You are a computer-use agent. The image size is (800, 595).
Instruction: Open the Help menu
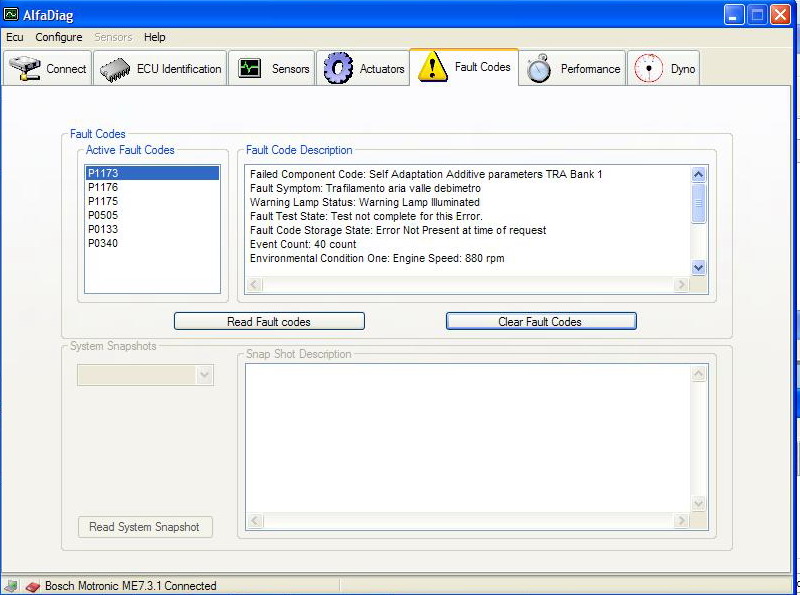154,37
